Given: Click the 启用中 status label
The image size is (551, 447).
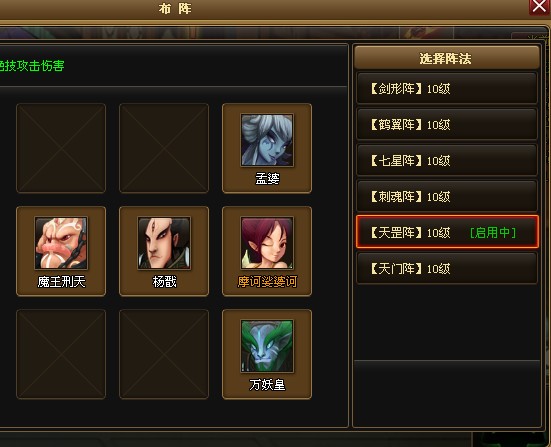Looking at the screenshot, I should coord(493,232).
